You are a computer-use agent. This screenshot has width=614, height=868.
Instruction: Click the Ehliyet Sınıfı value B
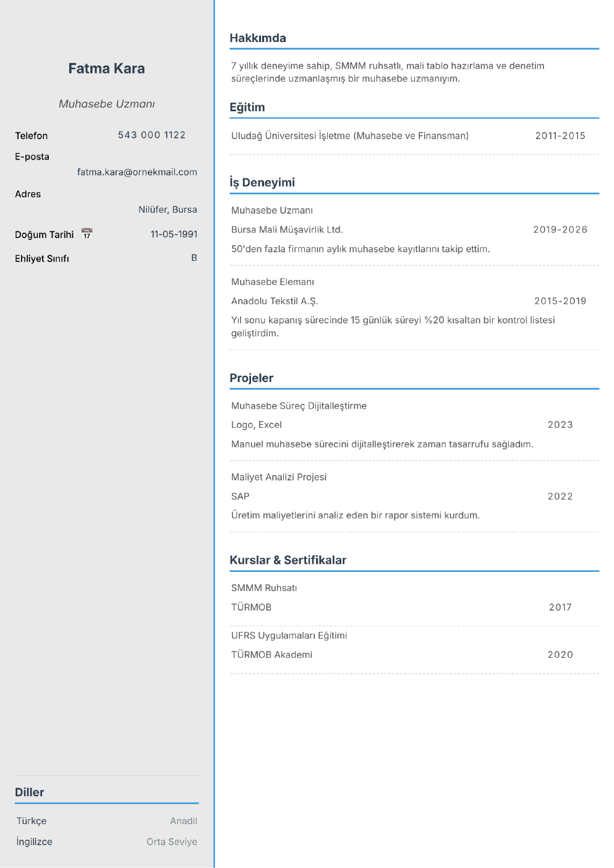[x=194, y=258]
